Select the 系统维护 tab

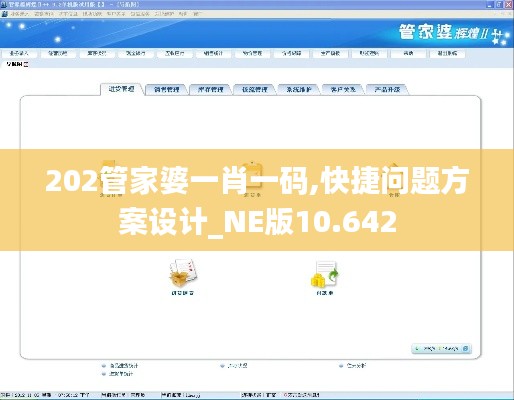pos(299,89)
